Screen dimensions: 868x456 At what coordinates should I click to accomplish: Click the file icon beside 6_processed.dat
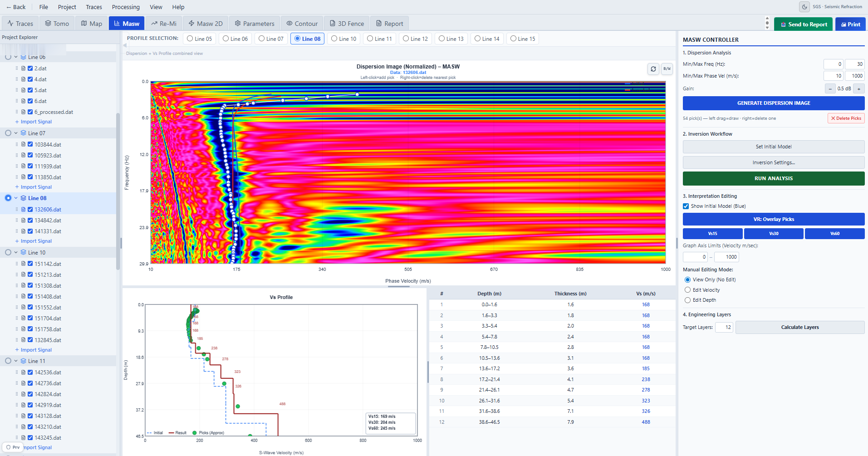(24, 112)
